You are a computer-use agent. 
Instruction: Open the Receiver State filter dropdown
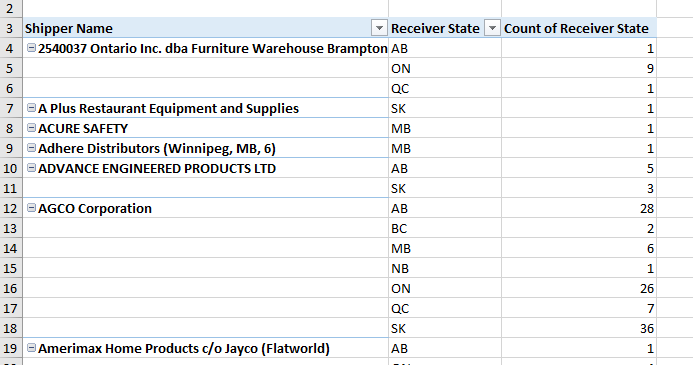(492, 28)
